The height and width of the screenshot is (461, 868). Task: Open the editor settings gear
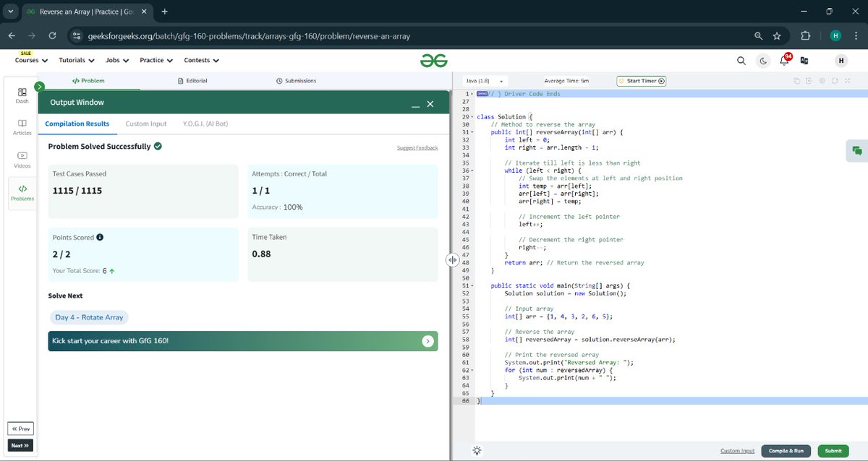pyautogui.click(x=822, y=81)
